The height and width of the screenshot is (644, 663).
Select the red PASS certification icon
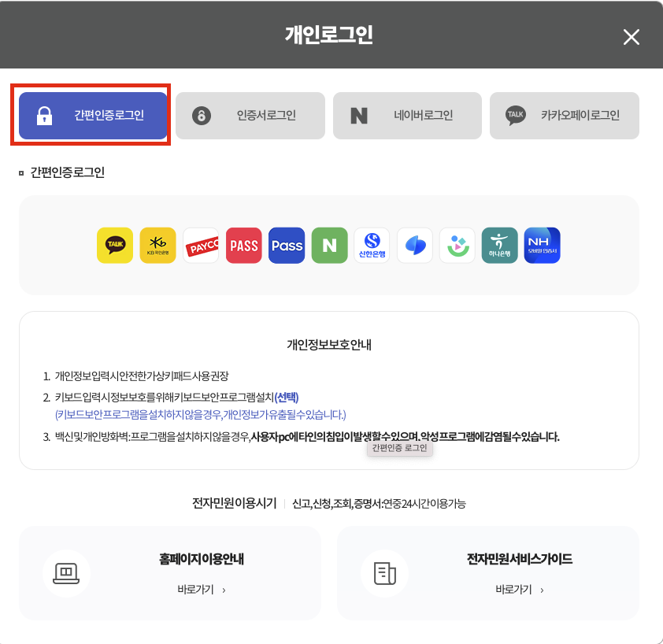pyautogui.click(x=243, y=245)
